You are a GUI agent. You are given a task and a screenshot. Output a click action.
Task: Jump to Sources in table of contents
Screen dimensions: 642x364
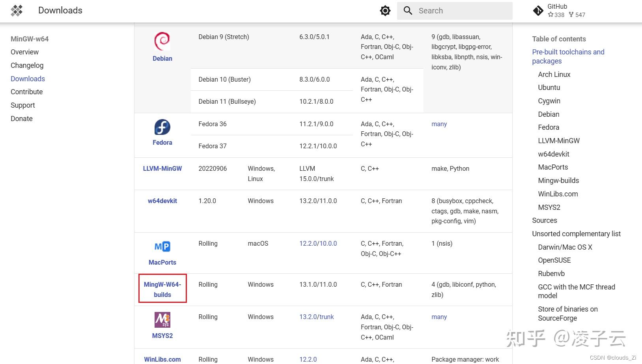coord(545,220)
